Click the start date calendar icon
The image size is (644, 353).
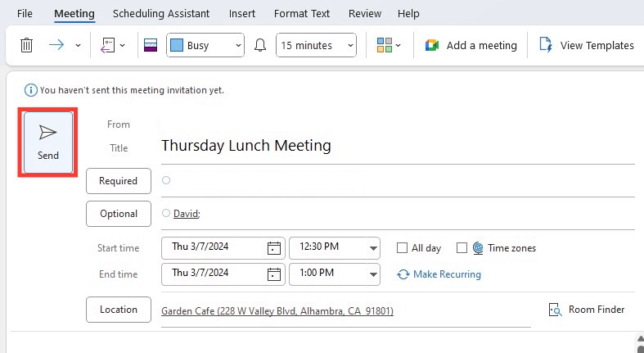(274, 248)
